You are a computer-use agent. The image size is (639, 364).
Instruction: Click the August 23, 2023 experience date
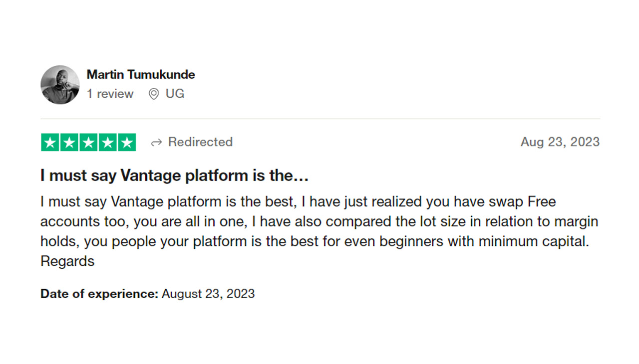[208, 294]
